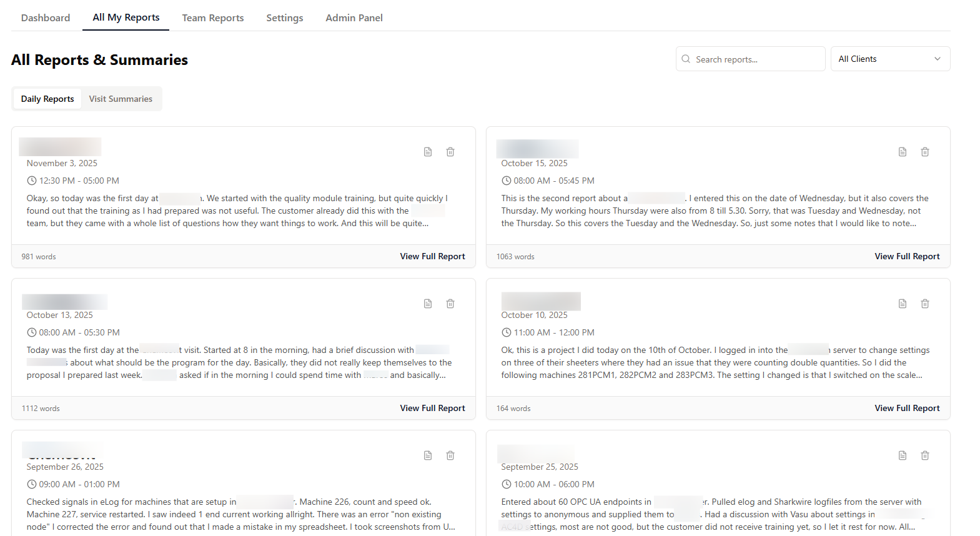The height and width of the screenshot is (536, 980).
Task: Click the 164 words count
Action: point(513,409)
